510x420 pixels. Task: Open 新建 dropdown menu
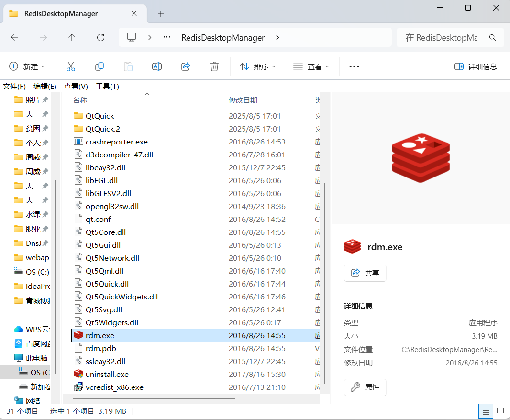[x=27, y=66]
